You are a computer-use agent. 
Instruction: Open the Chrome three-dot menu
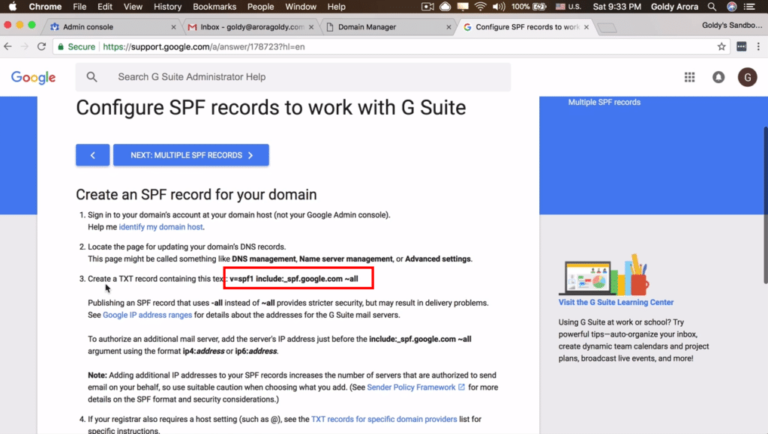pyautogui.click(x=758, y=47)
